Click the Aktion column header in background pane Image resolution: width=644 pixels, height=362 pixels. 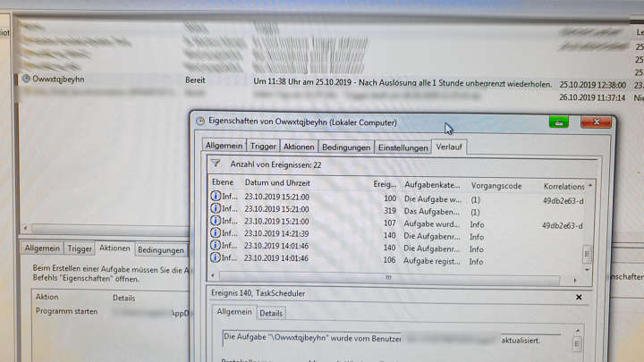[47, 297]
